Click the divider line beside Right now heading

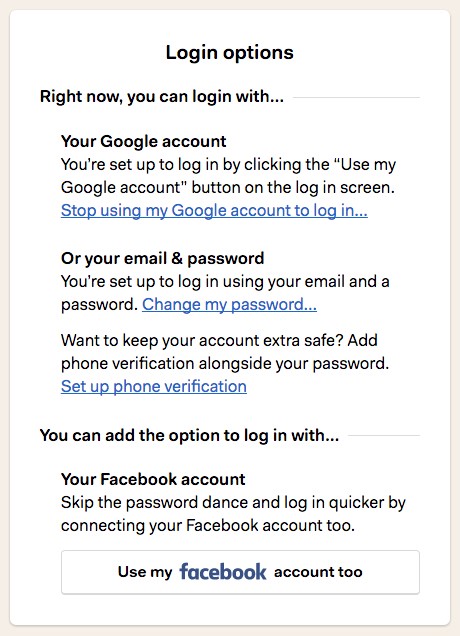click(356, 97)
